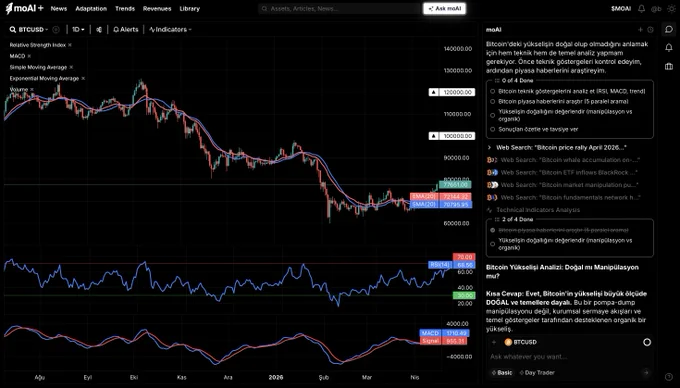
Task: Open the user profile icon in top bar
Action: tap(656, 9)
